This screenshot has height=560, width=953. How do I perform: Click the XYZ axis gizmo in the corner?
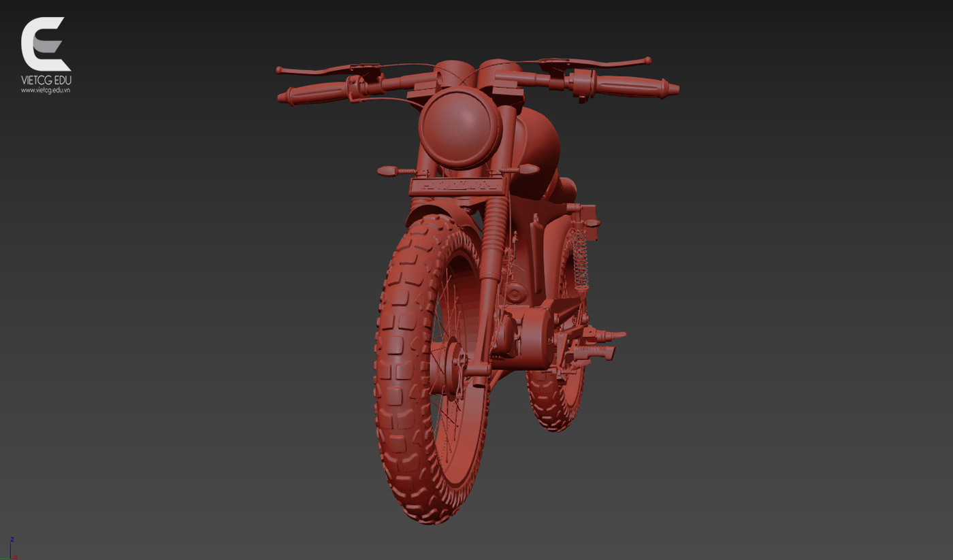click(x=11, y=548)
